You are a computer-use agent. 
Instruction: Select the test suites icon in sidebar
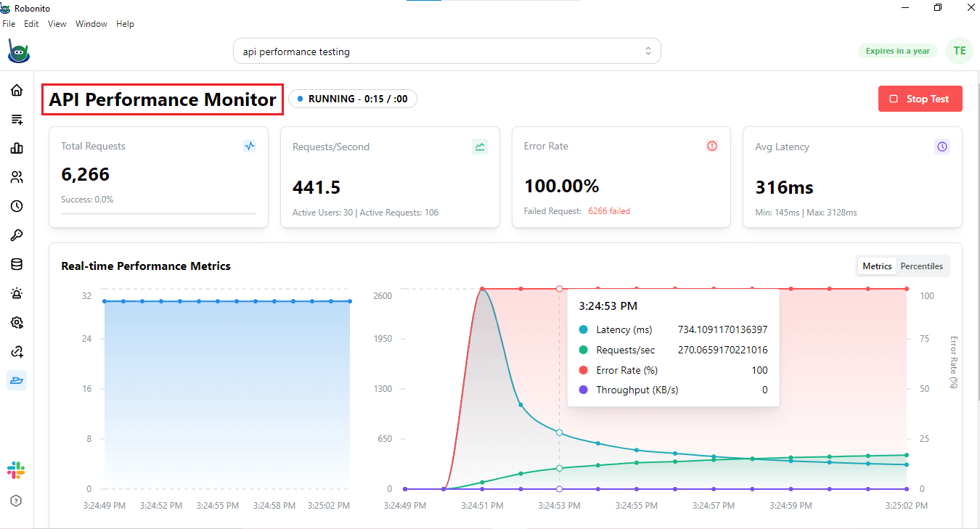coord(16,119)
